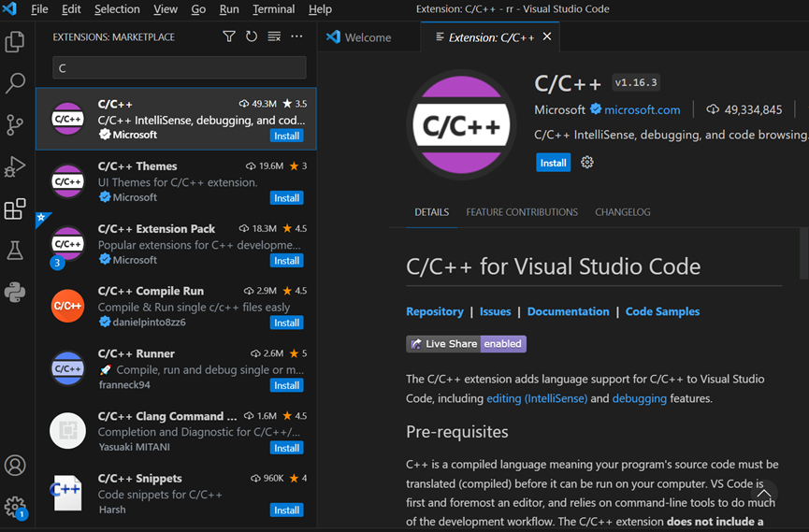Install the C/C++ Themes extension
This screenshot has width=809, height=532.
tap(286, 198)
